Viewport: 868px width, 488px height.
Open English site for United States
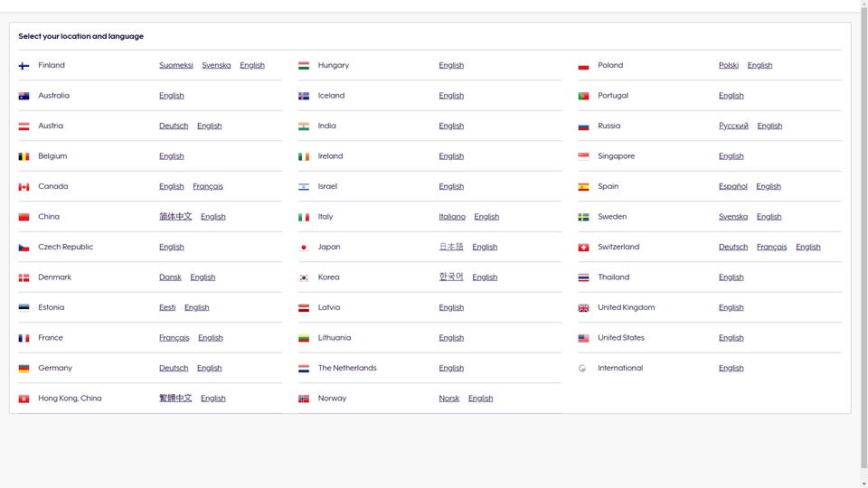pyautogui.click(x=731, y=338)
